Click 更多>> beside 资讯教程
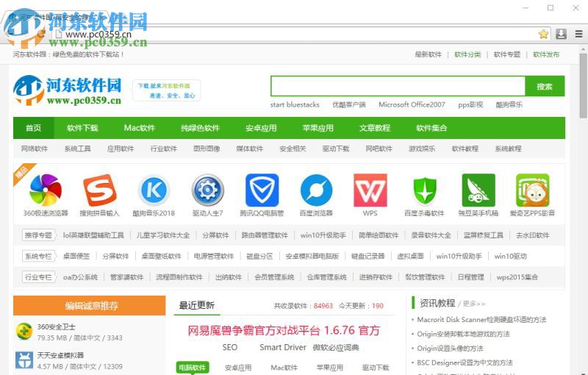The image size is (588, 375). pyautogui.click(x=474, y=304)
